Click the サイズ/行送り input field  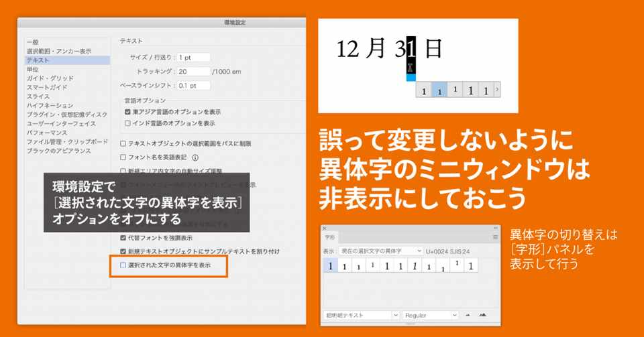point(193,58)
